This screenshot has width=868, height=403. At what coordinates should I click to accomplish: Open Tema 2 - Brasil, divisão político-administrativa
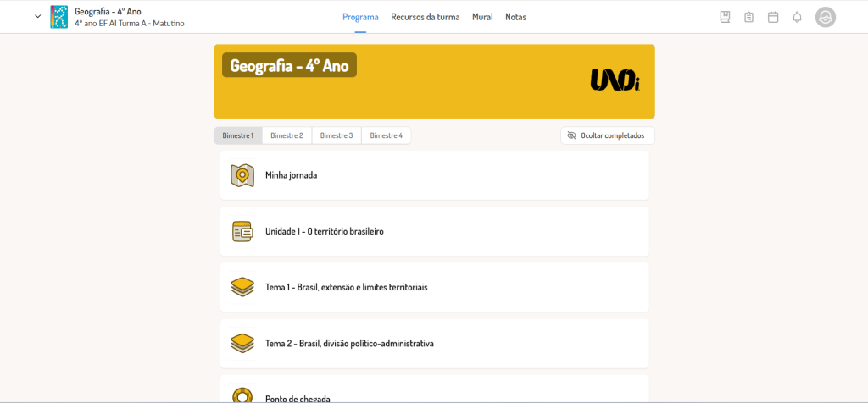(x=435, y=343)
